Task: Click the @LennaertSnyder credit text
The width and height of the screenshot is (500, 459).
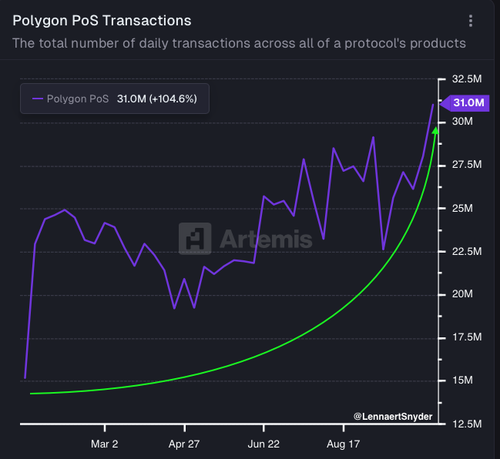Action: (393, 416)
